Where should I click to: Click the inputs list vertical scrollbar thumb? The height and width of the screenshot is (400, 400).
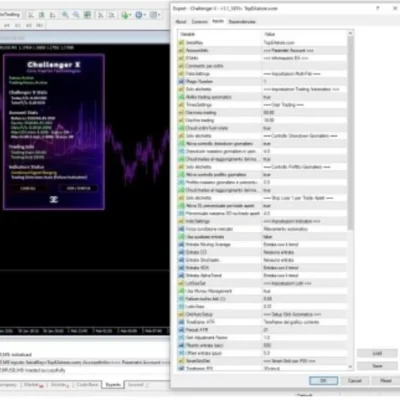[350, 133]
